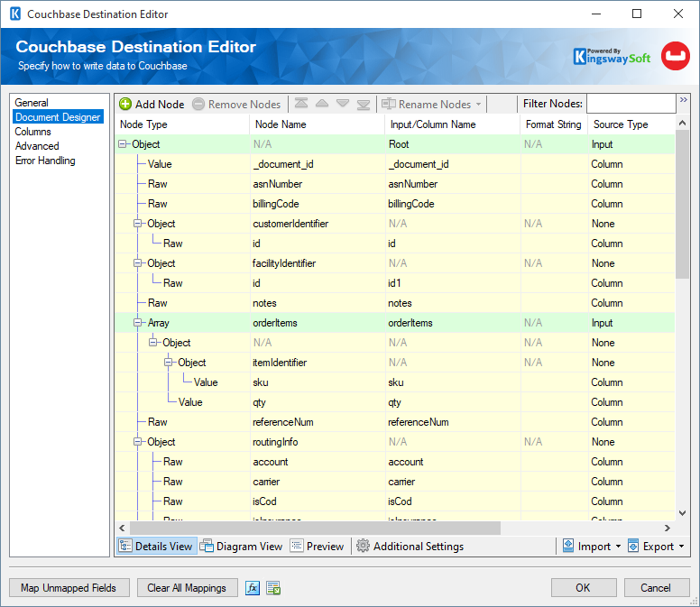Click the Additional Settings gear icon
Viewport: 700px width, 607px height.
[363, 546]
